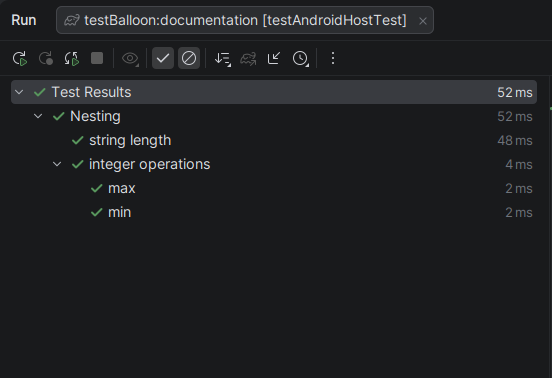Select the testBalloon:documentation run tab
Screen dimensions: 552x378
click(245, 20)
